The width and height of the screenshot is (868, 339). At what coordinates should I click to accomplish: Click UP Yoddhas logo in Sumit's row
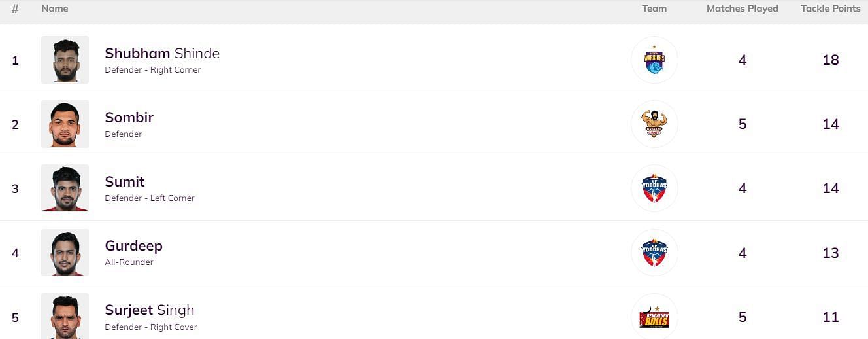(x=654, y=188)
